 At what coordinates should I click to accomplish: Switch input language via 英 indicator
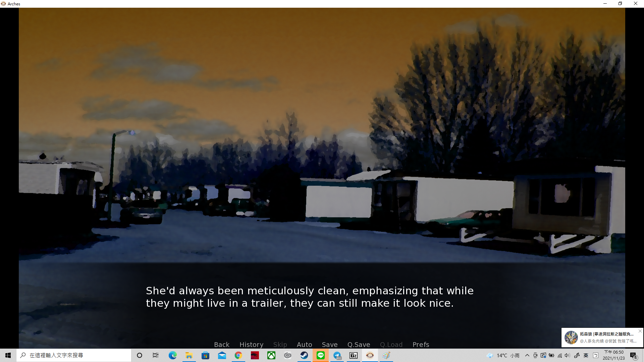[586, 355]
